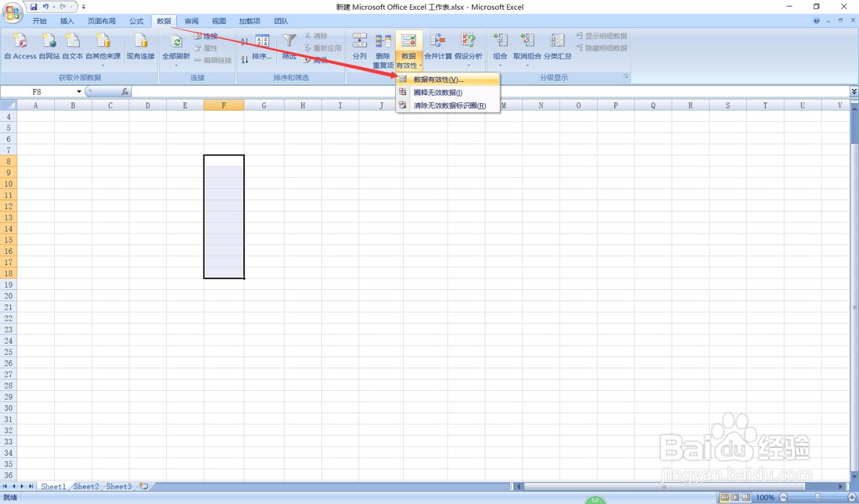Viewport: 859px width, 504px height.
Task: Switch to the Sheet3 worksheet tab
Action: pyautogui.click(x=119, y=486)
